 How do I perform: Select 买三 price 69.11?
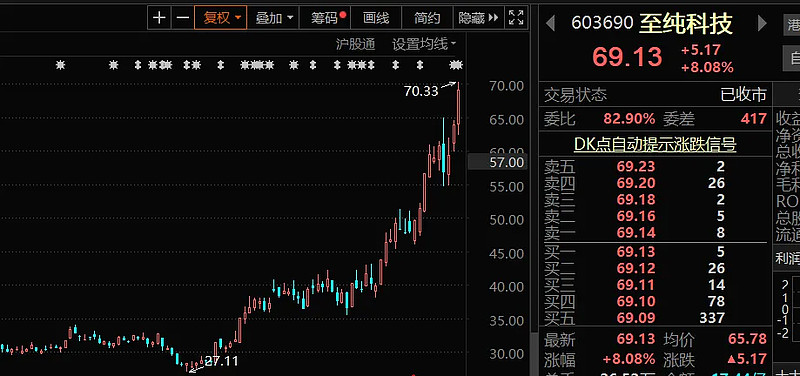(x=636, y=285)
